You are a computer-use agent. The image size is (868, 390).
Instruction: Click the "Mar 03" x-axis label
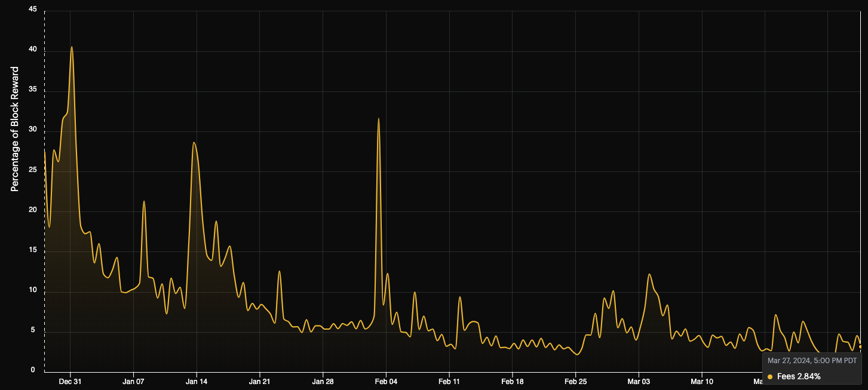click(x=639, y=381)
